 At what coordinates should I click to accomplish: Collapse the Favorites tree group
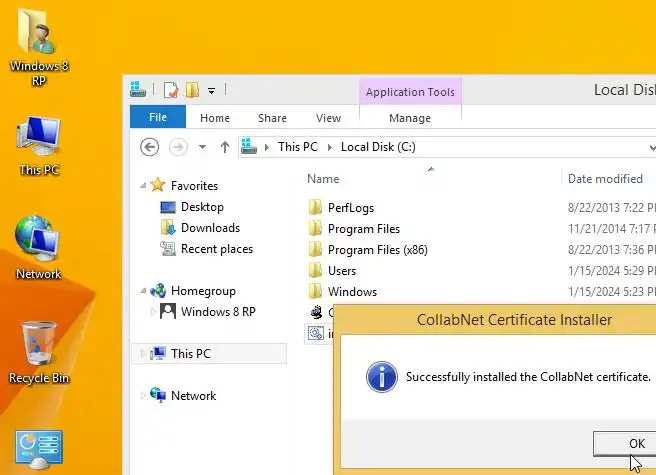click(x=143, y=185)
